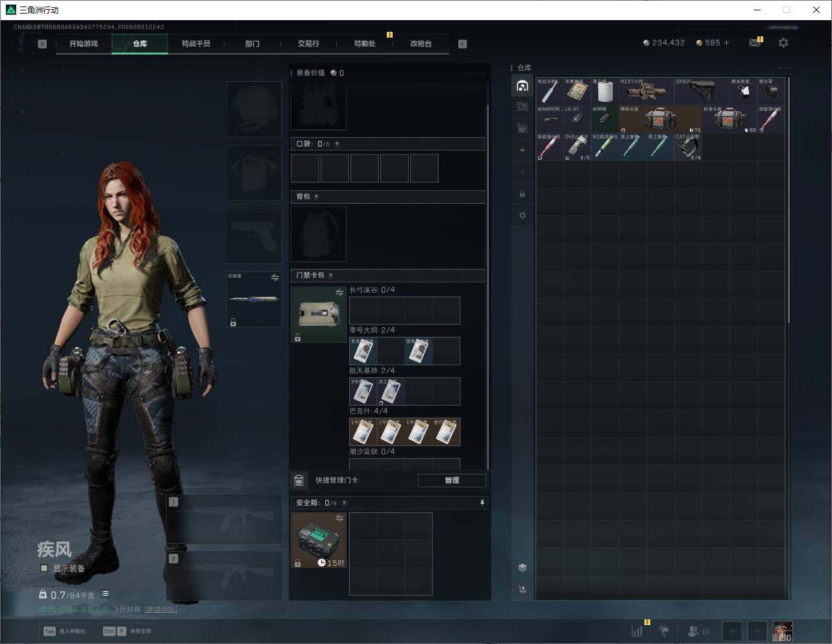Select the LA-3C attachment item
Image resolution: width=832 pixels, height=644 pixels.
(x=577, y=119)
